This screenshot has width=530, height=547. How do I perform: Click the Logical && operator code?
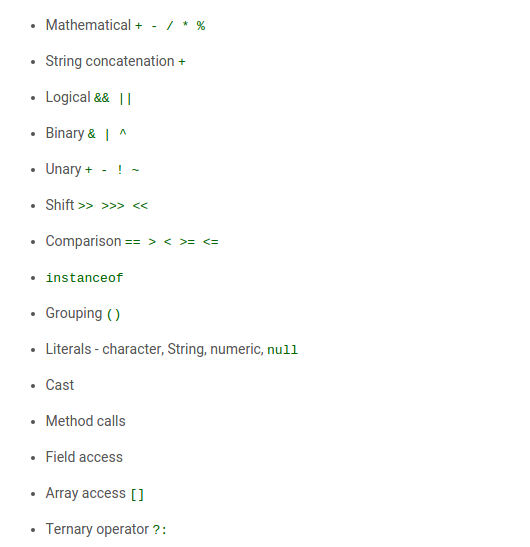(102, 98)
